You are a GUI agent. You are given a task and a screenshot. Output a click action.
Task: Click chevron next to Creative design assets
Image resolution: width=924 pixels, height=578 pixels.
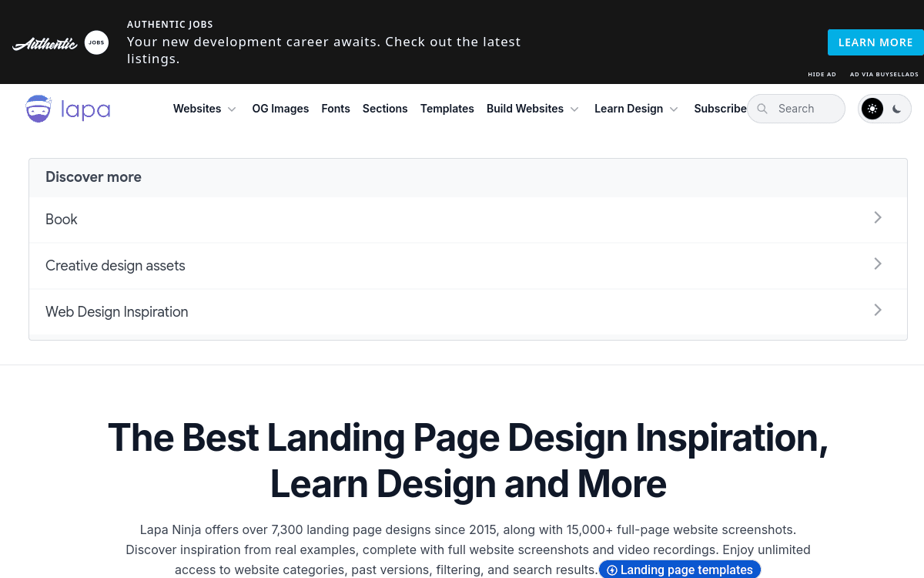click(877, 264)
